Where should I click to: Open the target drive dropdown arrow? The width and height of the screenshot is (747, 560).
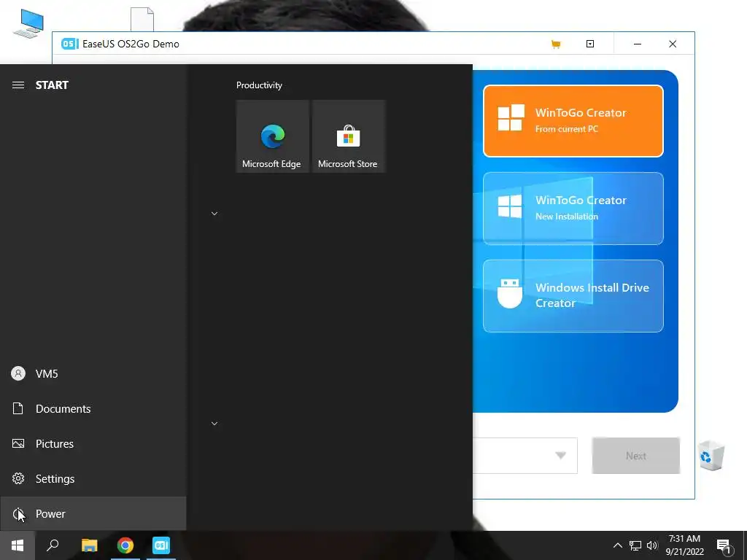tap(561, 456)
